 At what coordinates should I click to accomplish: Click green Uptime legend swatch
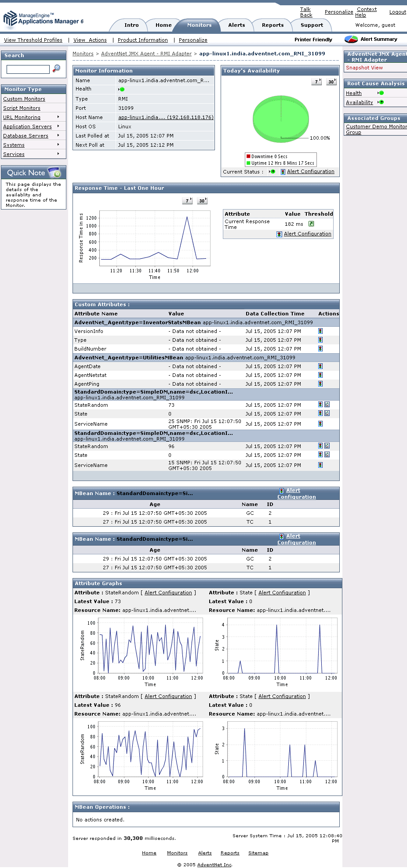tap(248, 163)
